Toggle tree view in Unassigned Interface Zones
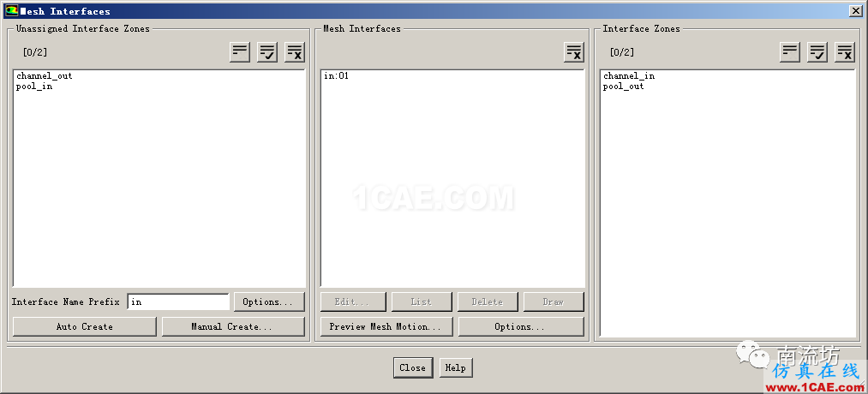The height and width of the screenshot is (394, 868). [240, 52]
